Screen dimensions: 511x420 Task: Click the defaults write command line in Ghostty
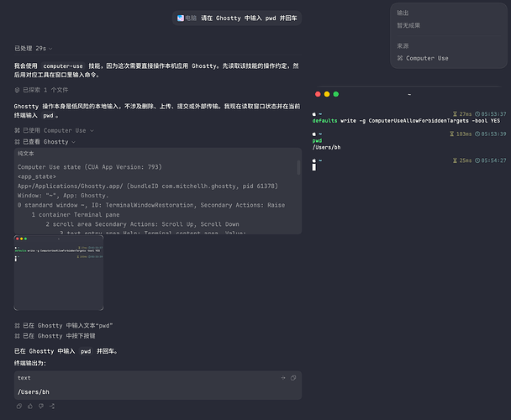click(x=406, y=121)
